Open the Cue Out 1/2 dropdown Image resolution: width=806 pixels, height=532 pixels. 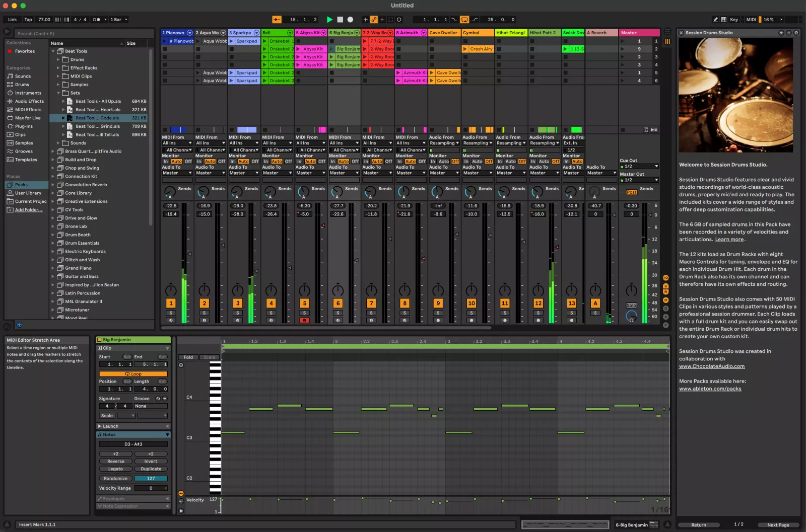639,167
